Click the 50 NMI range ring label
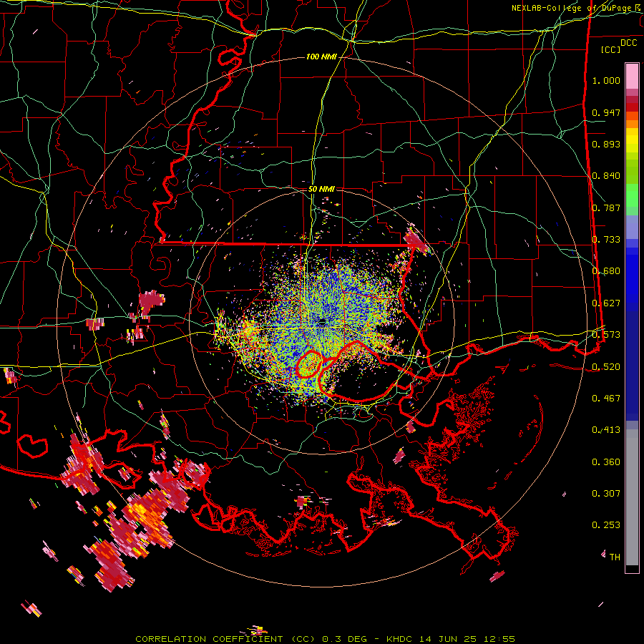This screenshot has width=644, height=644. pyautogui.click(x=321, y=190)
